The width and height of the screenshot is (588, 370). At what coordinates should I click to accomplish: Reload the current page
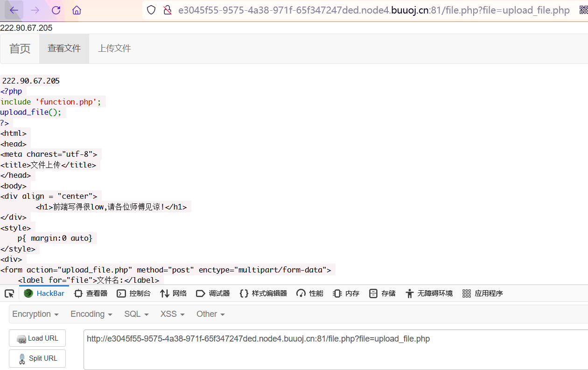pos(56,10)
